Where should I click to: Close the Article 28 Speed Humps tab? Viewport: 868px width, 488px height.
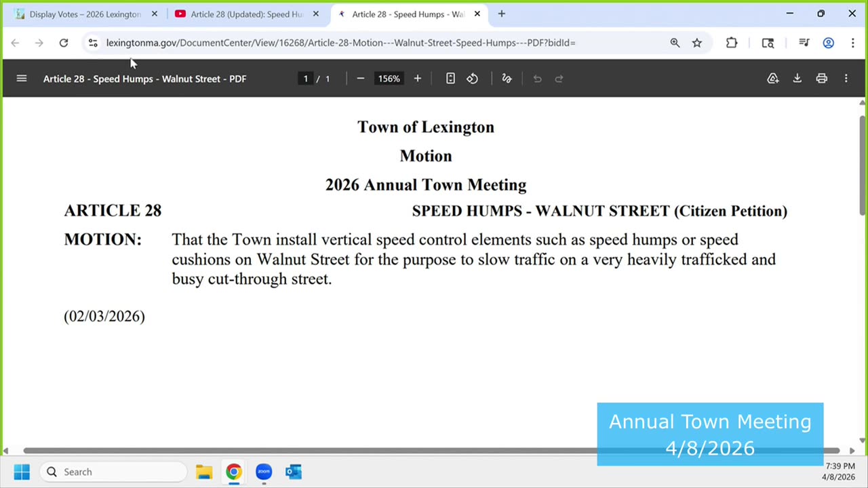[x=477, y=14]
